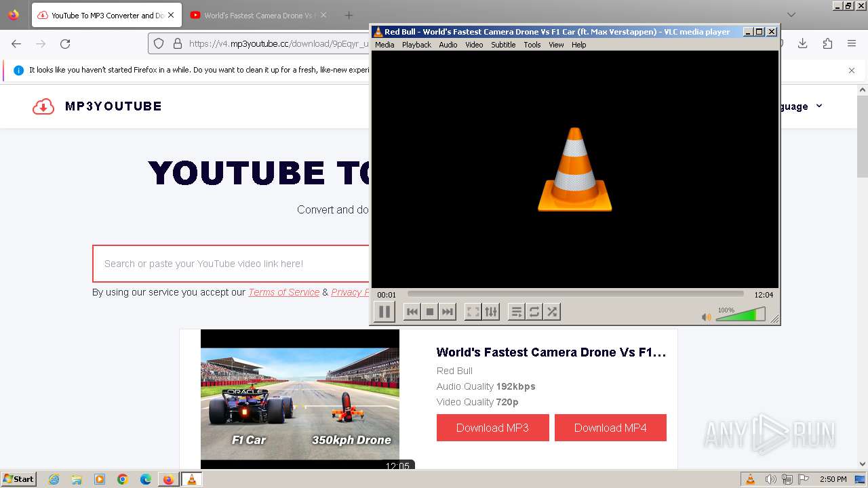
Task: Toggle VLC random shuffle playback
Action: pyautogui.click(x=551, y=312)
